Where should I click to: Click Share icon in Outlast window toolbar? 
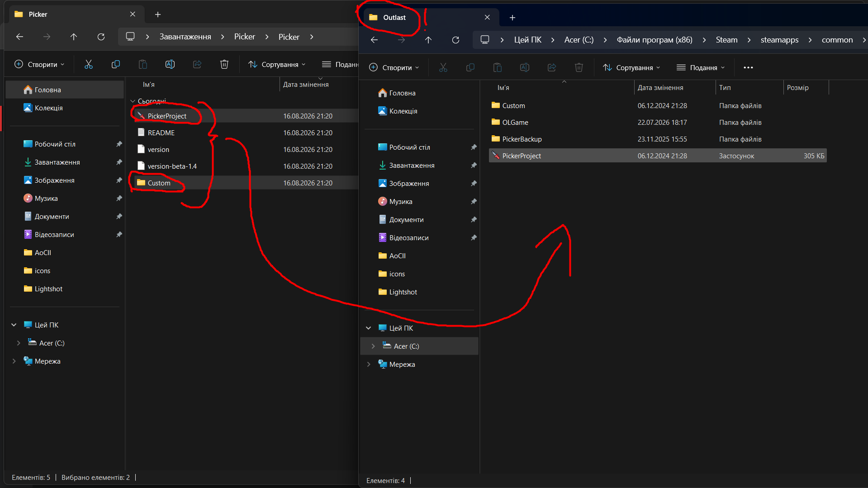[x=552, y=67]
